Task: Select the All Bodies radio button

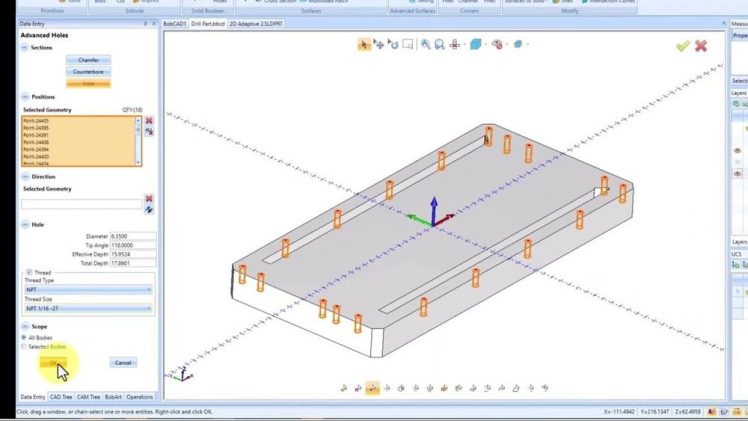Action: 24,338
